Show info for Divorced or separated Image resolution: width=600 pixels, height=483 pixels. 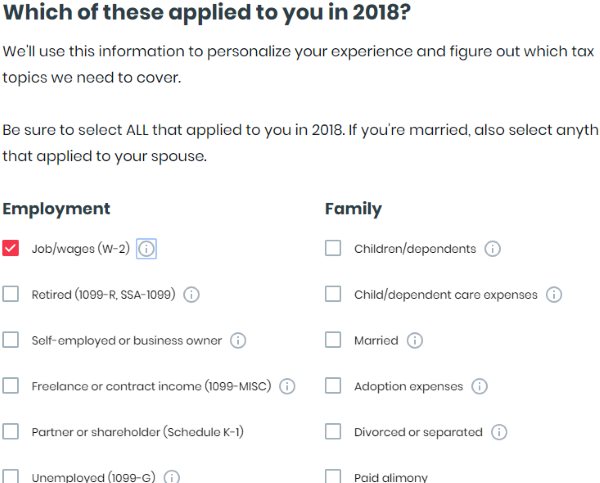pos(498,433)
